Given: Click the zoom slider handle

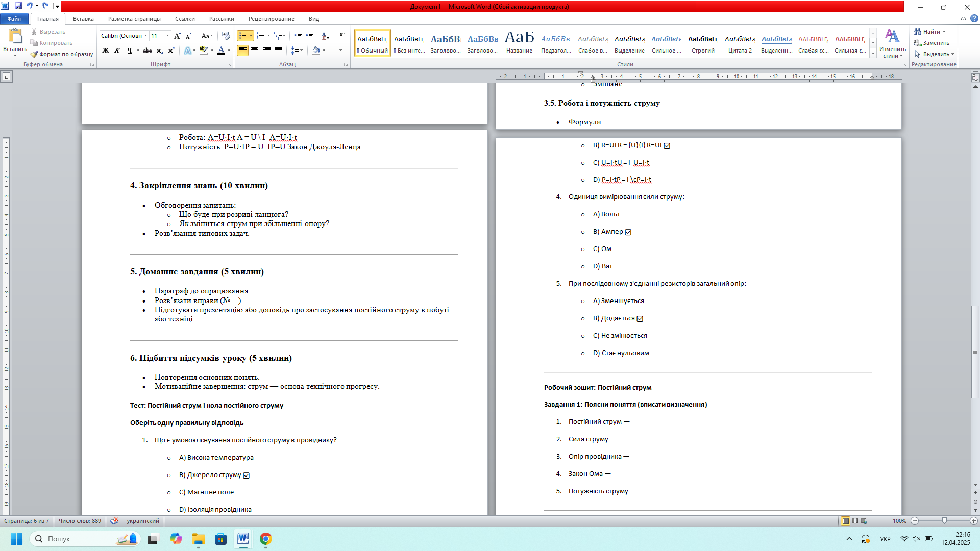Looking at the screenshot, I should (x=944, y=521).
